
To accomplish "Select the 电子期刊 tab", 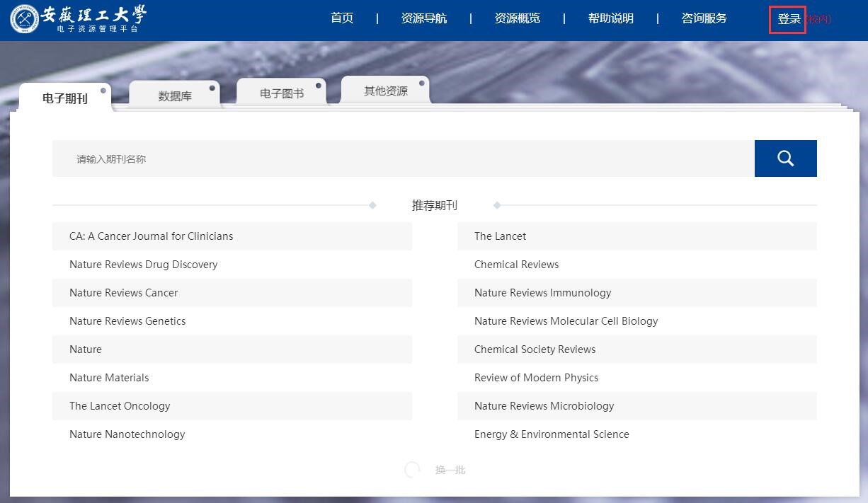I will 65,98.
